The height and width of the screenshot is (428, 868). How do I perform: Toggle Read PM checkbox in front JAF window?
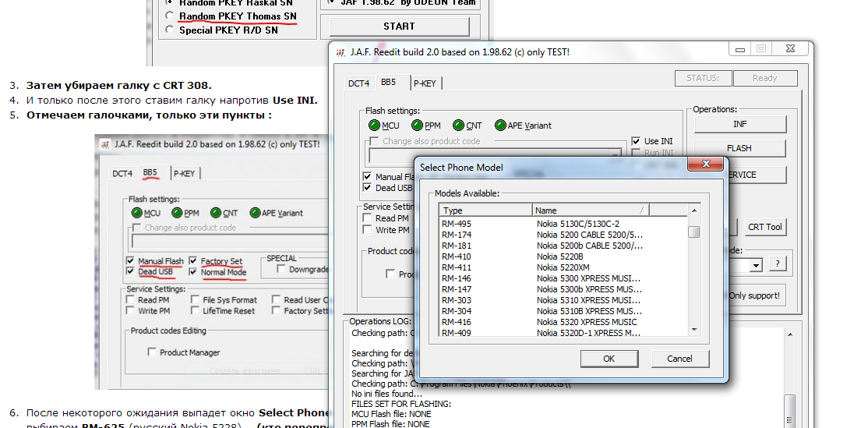[x=367, y=218]
